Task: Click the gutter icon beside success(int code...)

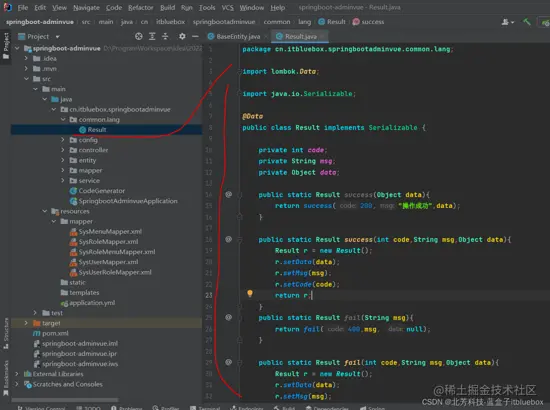Action: [x=229, y=239]
